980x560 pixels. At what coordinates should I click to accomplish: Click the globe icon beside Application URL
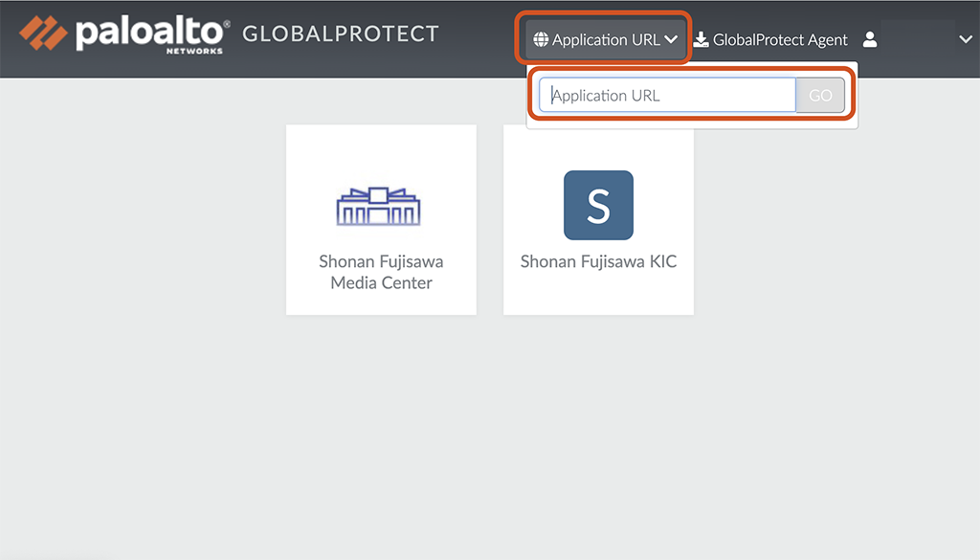point(541,40)
